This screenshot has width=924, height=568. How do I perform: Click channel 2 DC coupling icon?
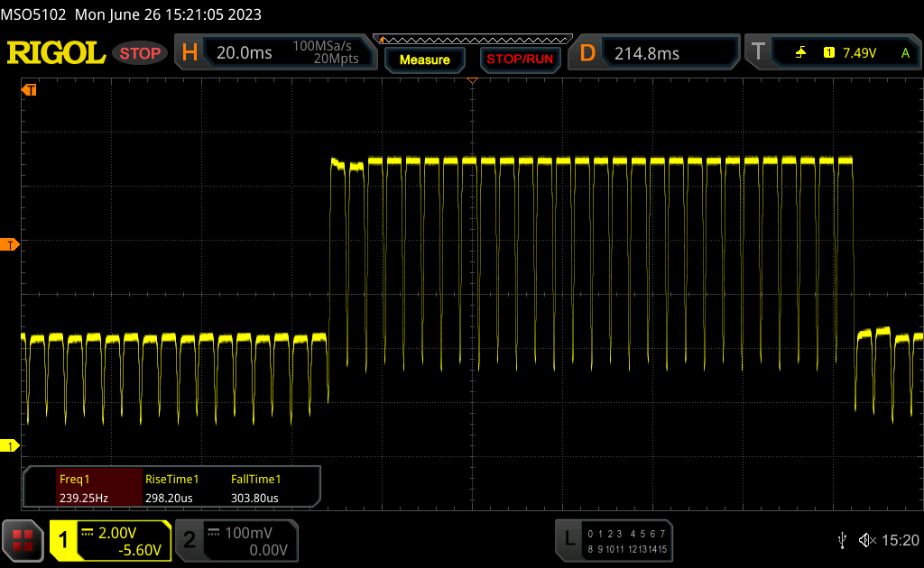tap(214, 533)
